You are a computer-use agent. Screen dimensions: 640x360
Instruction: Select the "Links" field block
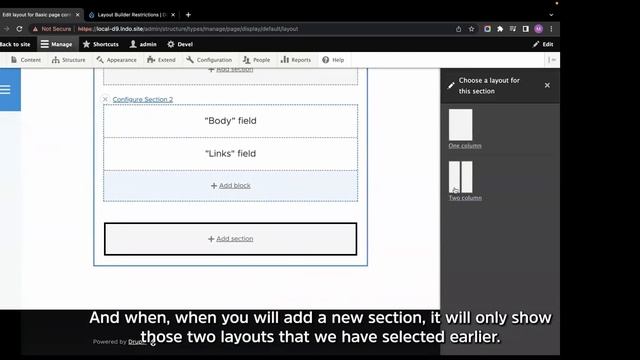(x=231, y=154)
